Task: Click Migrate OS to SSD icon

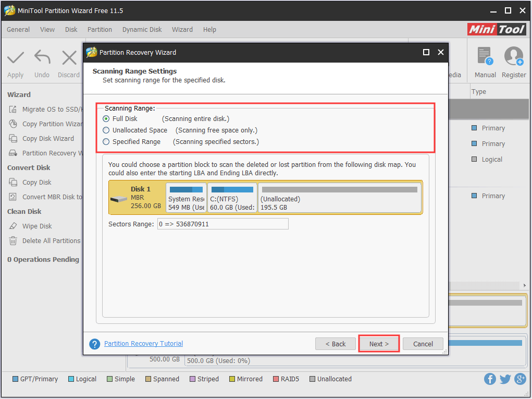Action: coord(13,110)
